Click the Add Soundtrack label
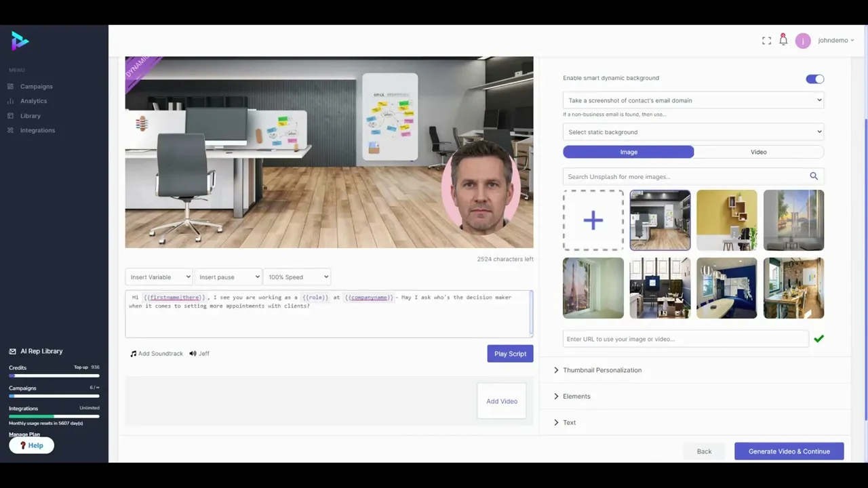This screenshot has width=868, height=488. pyautogui.click(x=161, y=354)
